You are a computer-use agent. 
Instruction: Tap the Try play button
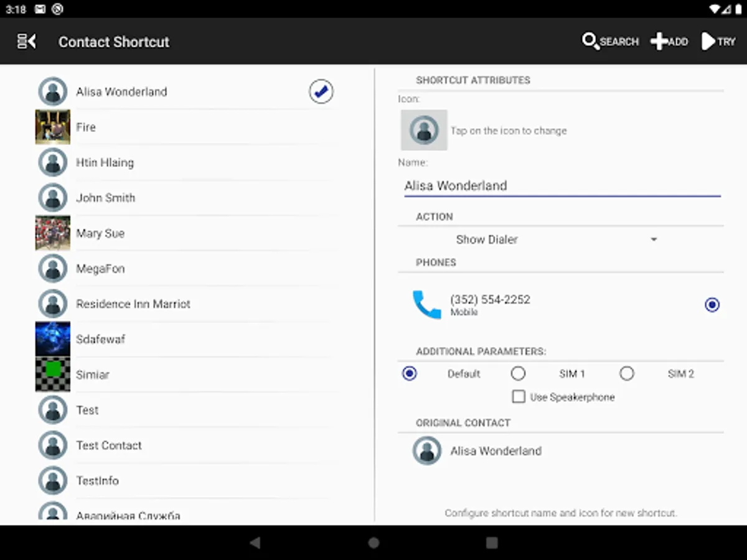pos(718,42)
